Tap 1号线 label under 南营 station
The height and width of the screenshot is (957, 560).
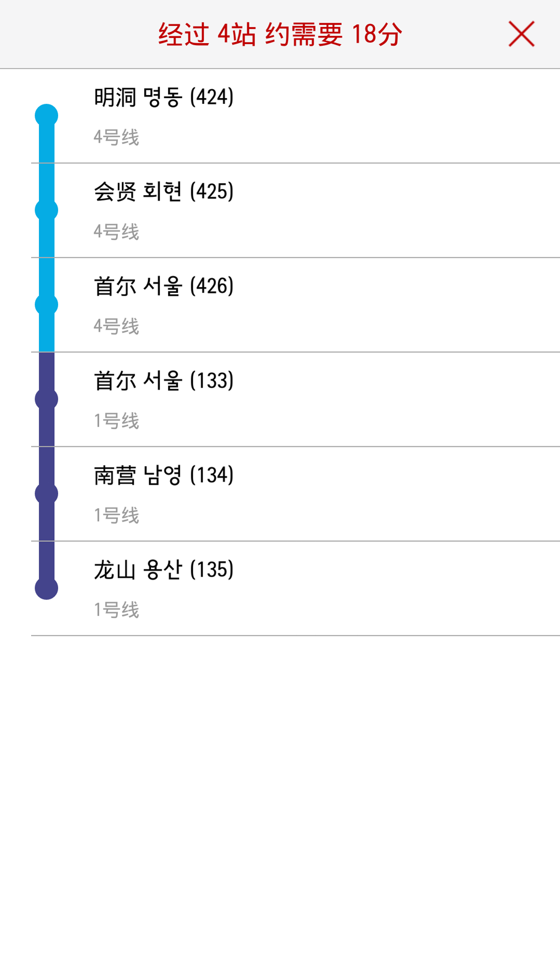(x=116, y=515)
